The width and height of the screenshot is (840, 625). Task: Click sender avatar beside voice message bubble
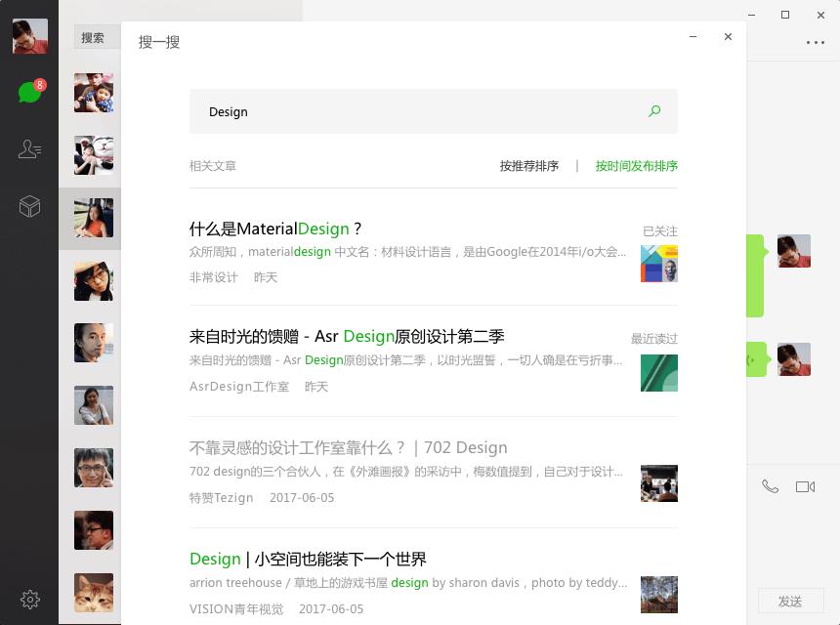(x=794, y=359)
